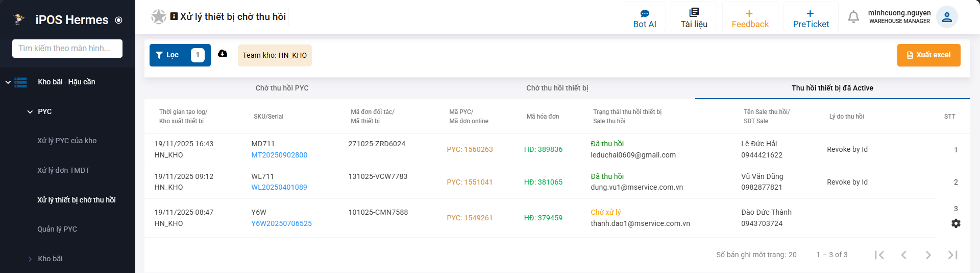Export with Xuất excel button
Viewport: 980px width, 273px height.
pyautogui.click(x=928, y=55)
